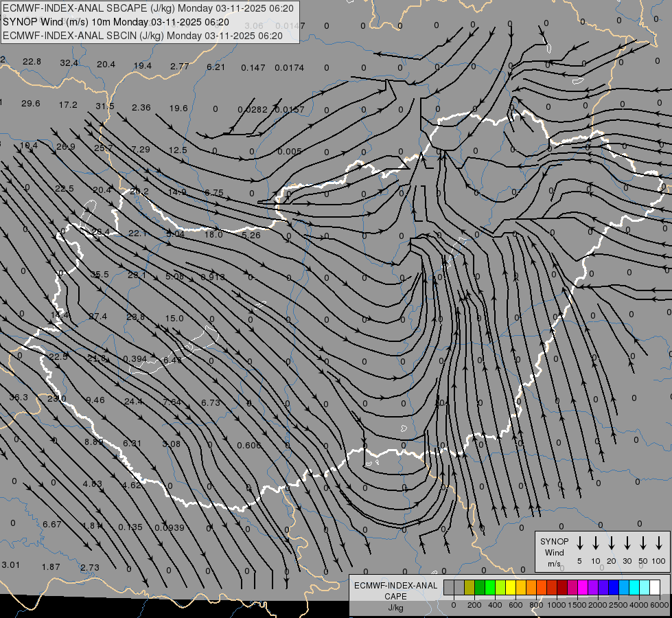Click the 0.394 value on the map

135,358
